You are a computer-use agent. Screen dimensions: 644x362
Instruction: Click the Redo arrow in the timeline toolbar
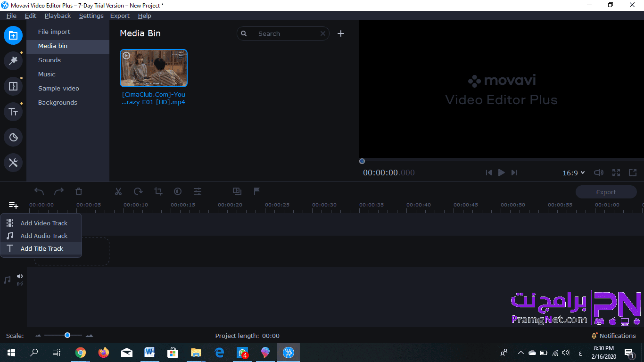coord(59,191)
